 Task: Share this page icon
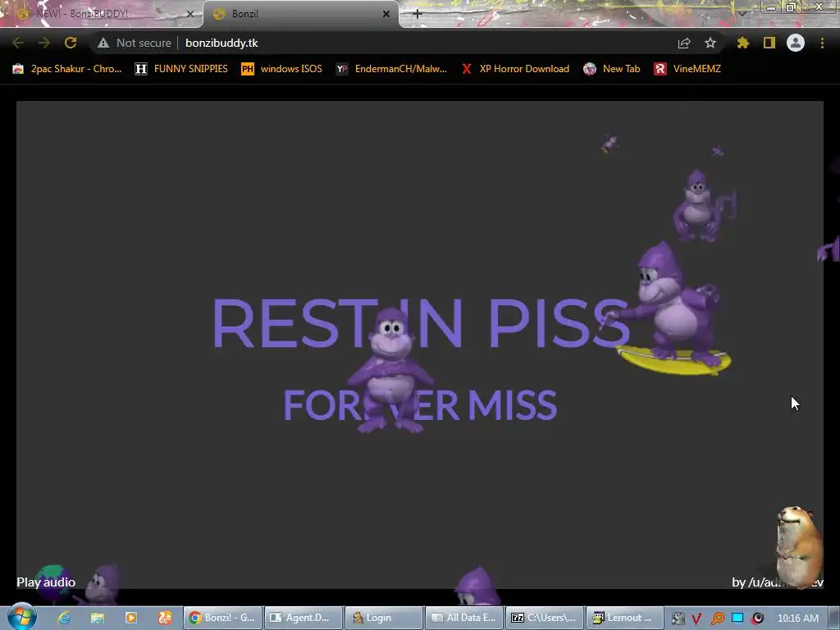coord(684,43)
